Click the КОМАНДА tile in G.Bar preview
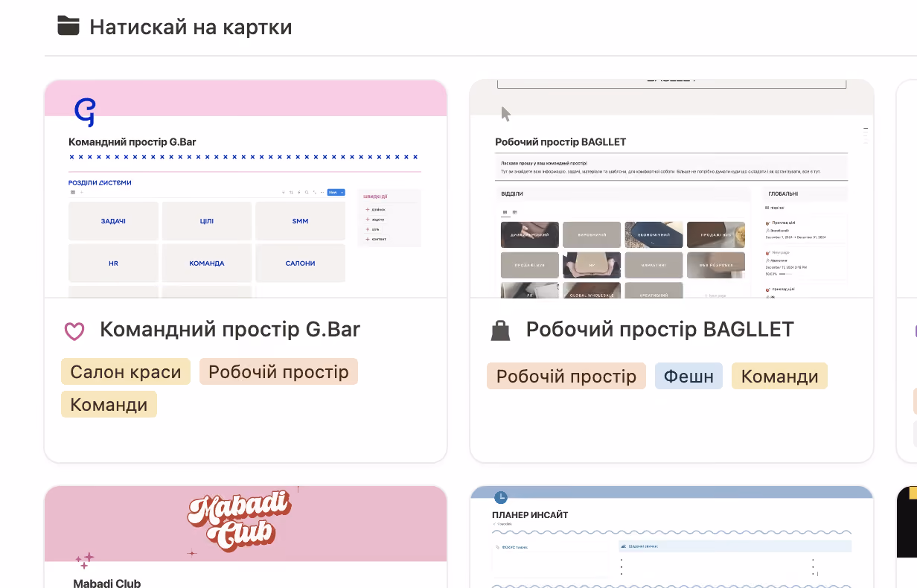This screenshot has width=917, height=588. 207,263
